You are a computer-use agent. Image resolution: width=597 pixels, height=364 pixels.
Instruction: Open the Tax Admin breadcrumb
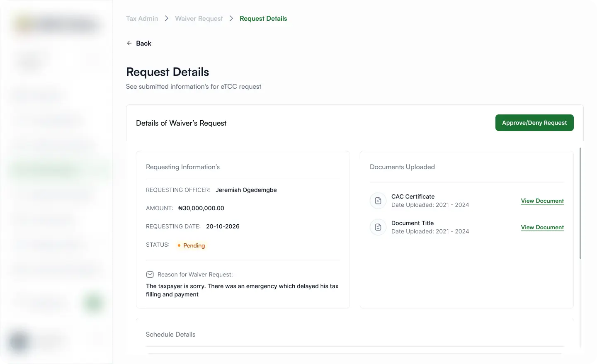pyautogui.click(x=142, y=18)
